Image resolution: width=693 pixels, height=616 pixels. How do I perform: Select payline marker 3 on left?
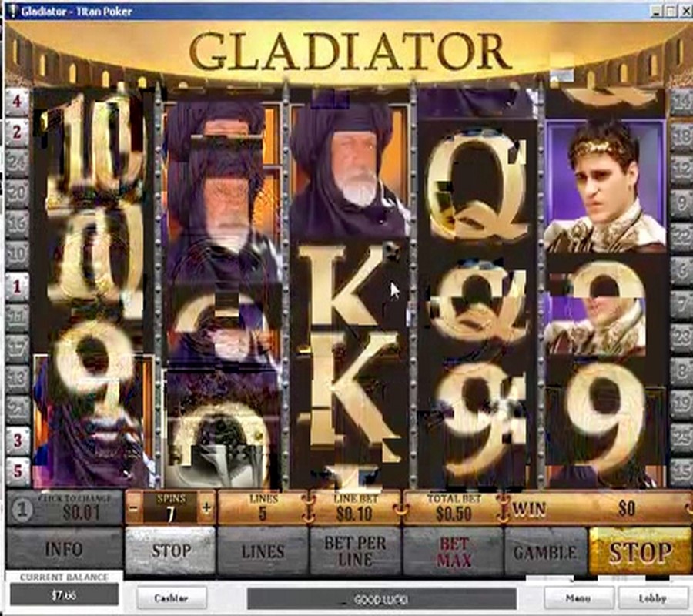[17, 440]
